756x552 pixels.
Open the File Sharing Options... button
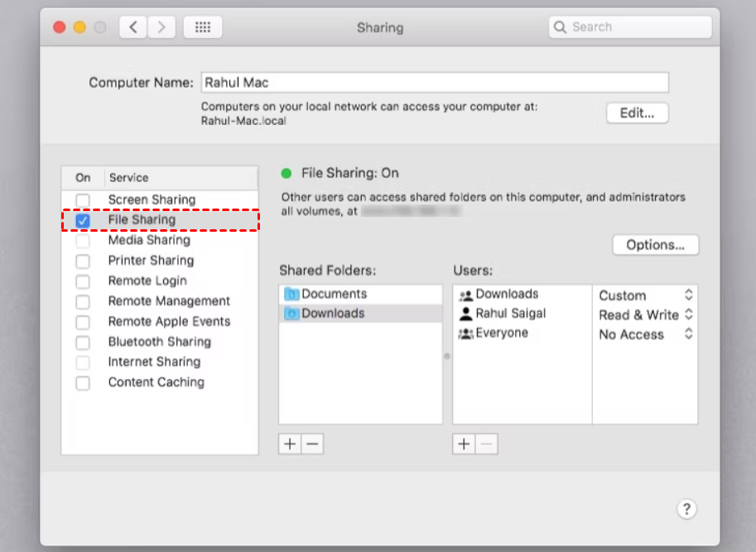(655, 245)
